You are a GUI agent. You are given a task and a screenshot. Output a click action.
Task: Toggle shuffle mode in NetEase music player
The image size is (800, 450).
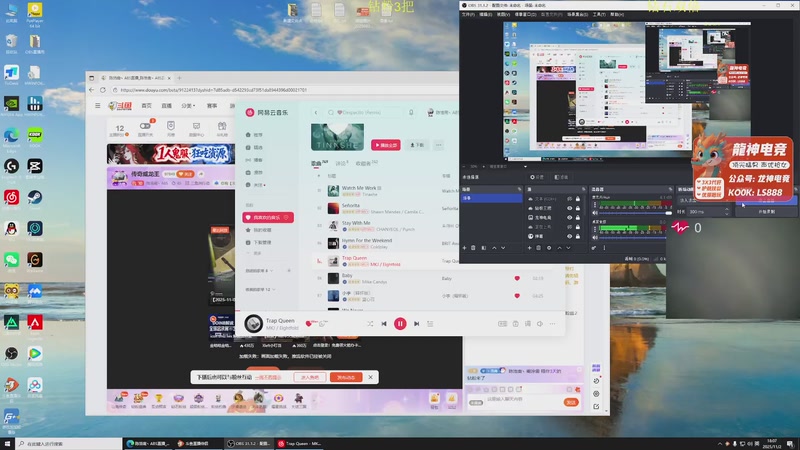click(370, 323)
